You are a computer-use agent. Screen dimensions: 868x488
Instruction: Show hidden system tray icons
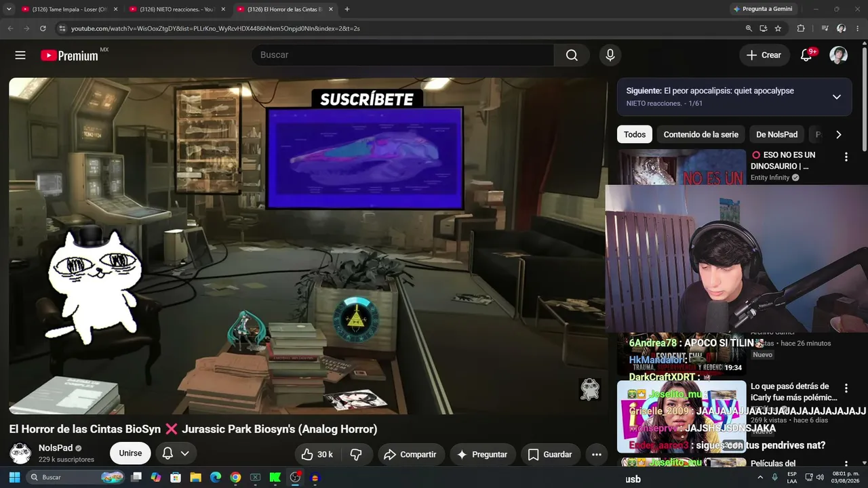pyautogui.click(x=759, y=477)
